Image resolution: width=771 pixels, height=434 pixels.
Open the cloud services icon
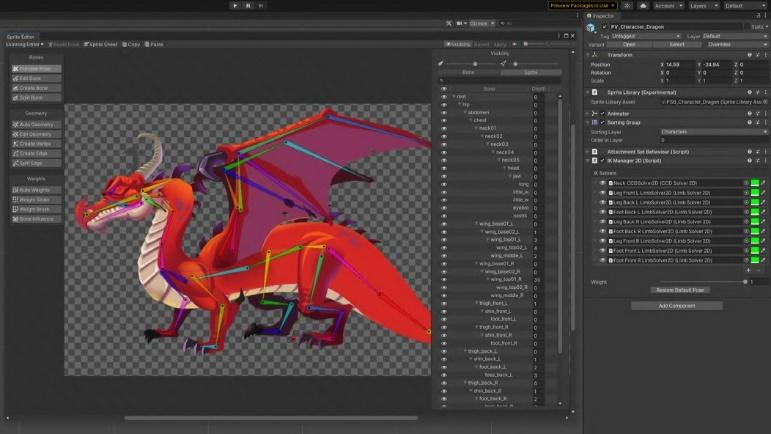643,5
